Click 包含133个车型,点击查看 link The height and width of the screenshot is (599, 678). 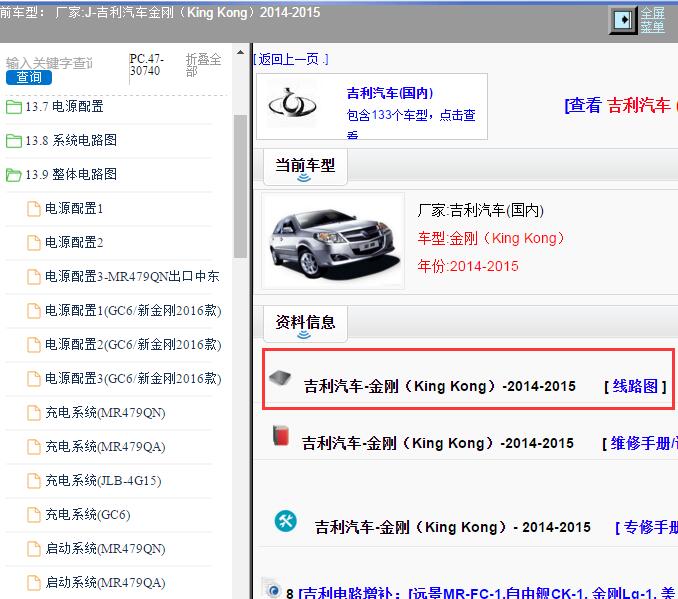pos(411,122)
